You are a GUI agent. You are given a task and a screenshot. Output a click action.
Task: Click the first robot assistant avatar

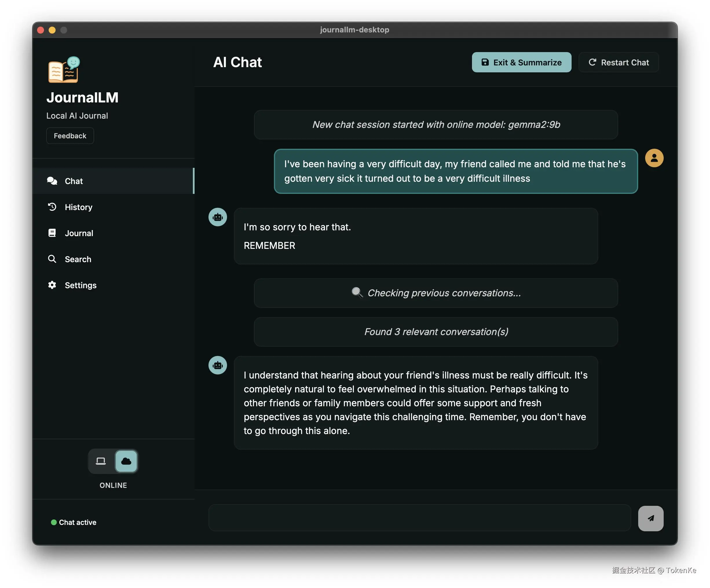pyautogui.click(x=217, y=217)
